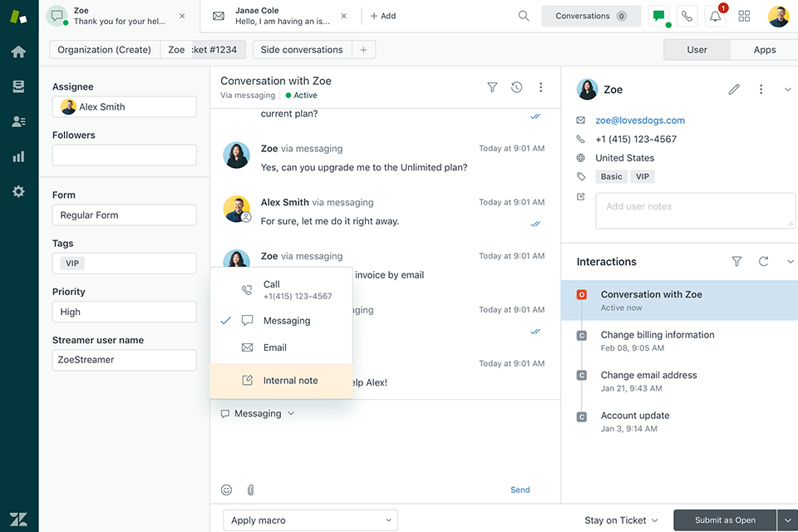798x532 pixels.
Task: Click the Add tab button
Action: (383, 16)
